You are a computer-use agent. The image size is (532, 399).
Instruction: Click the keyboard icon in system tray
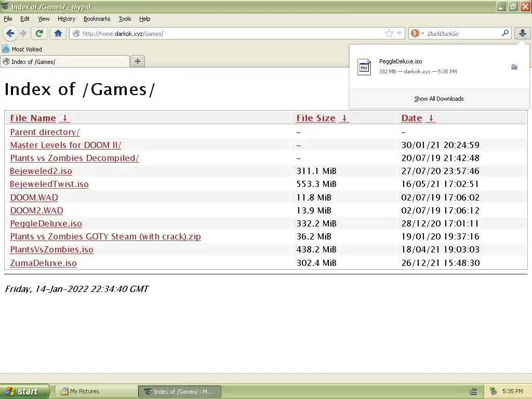tap(474, 392)
